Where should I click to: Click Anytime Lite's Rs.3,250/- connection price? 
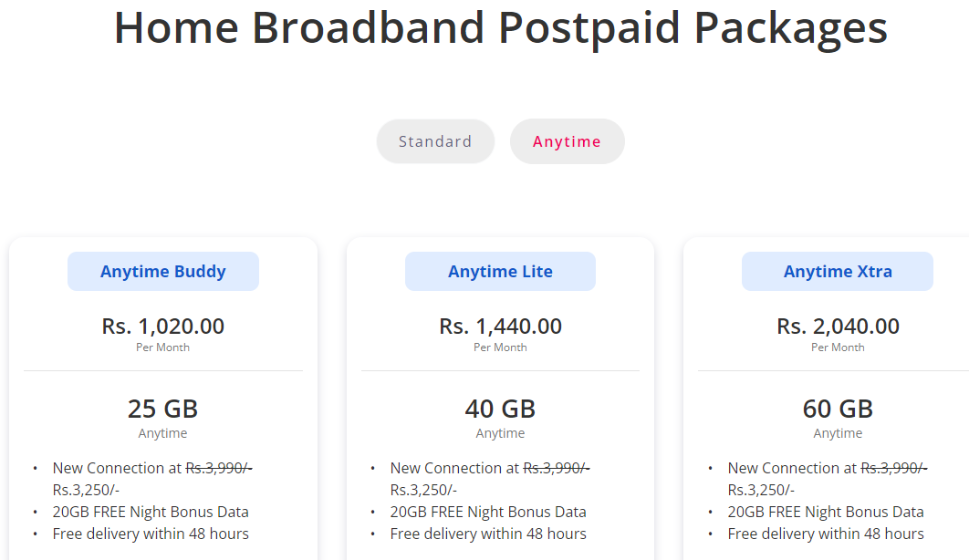click(423, 490)
